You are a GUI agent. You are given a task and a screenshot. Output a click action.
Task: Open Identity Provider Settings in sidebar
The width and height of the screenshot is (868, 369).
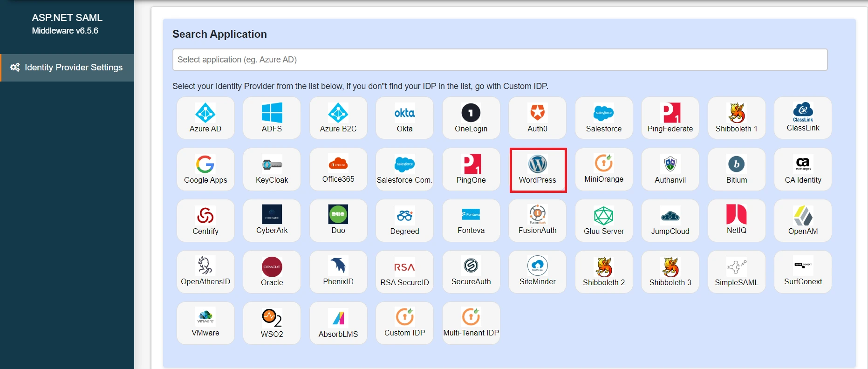click(x=67, y=68)
